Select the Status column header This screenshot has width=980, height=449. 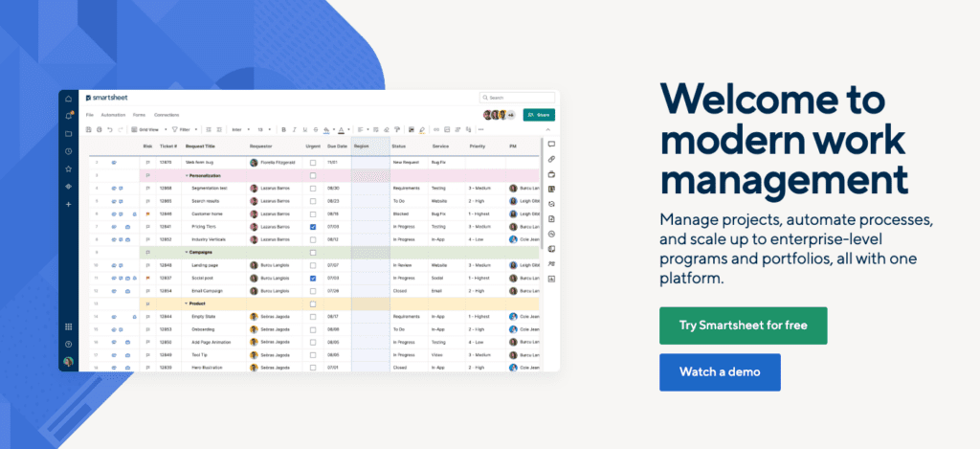pyautogui.click(x=399, y=146)
